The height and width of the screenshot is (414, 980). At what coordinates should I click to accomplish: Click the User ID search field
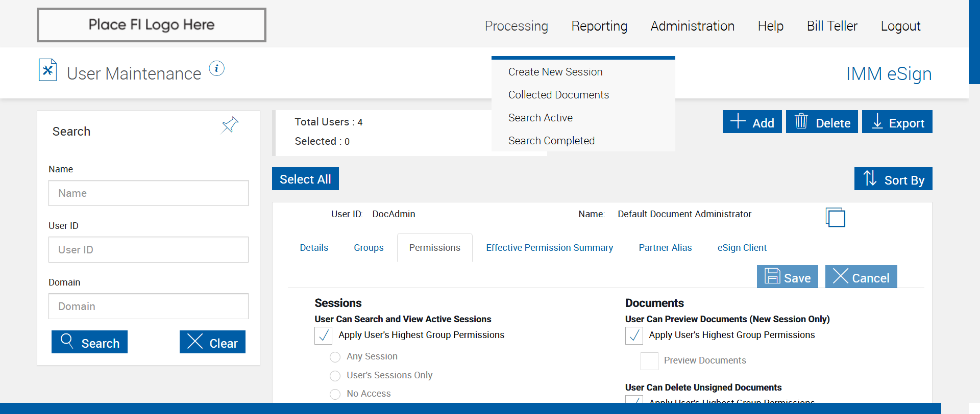[x=149, y=250]
